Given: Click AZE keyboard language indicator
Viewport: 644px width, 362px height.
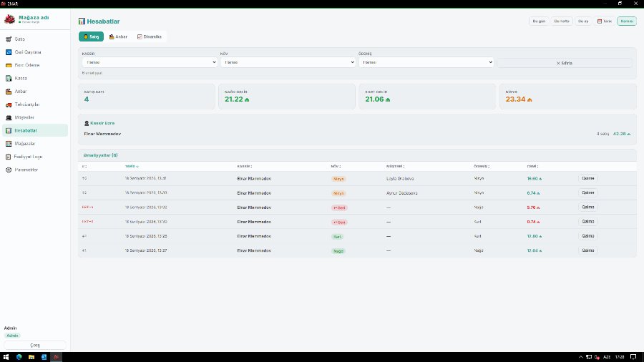Looking at the screenshot, I should (x=607, y=357).
